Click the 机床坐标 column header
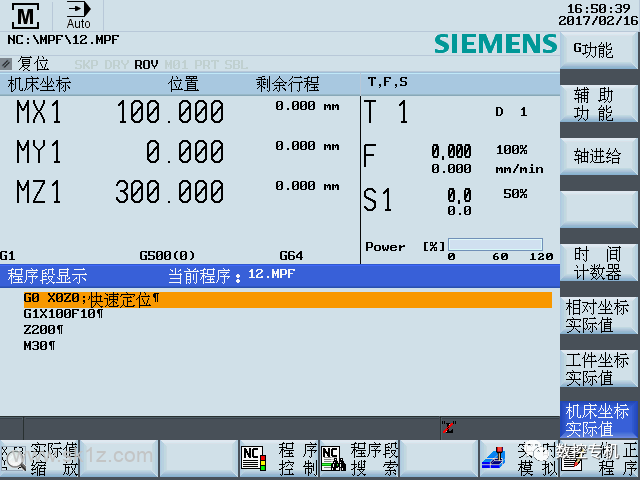640x480 pixels. click(40, 84)
